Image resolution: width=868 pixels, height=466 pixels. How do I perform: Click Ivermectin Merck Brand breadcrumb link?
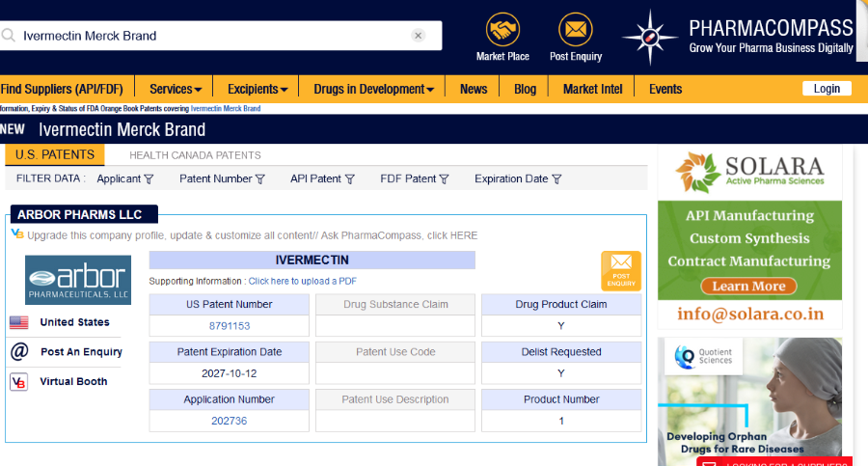coord(226,109)
